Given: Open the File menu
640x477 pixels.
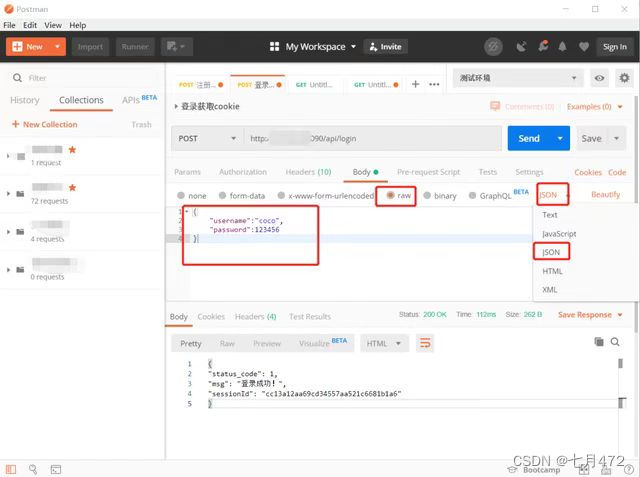Looking at the screenshot, I should point(9,25).
